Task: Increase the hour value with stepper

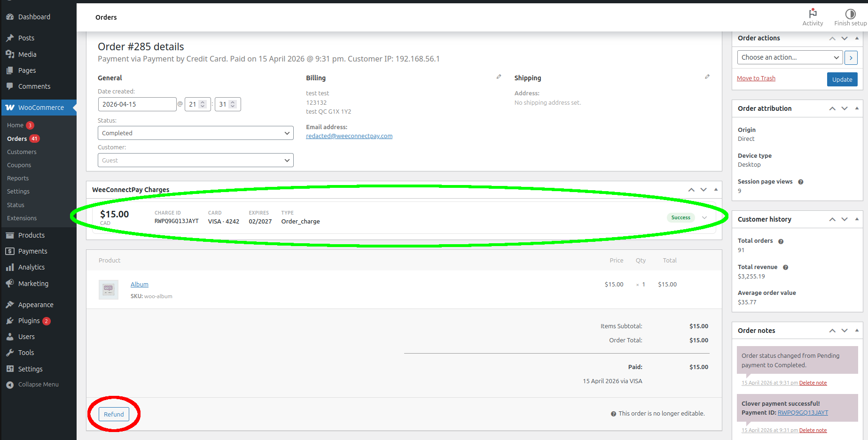Action: [203, 102]
